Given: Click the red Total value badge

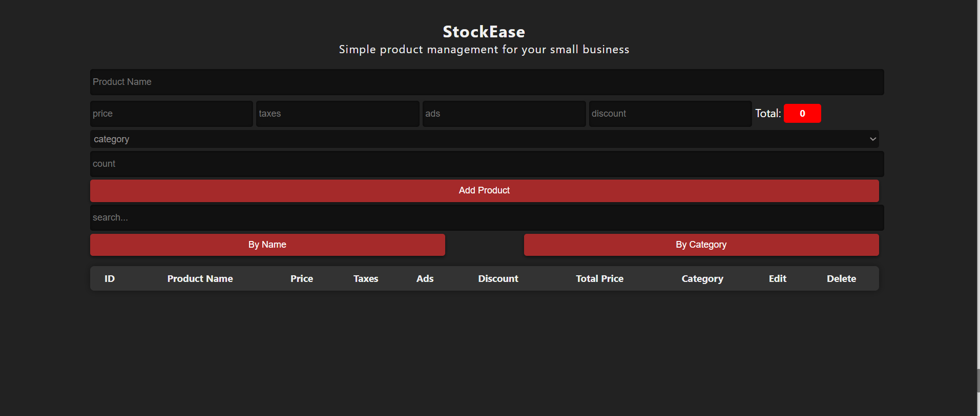Looking at the screenshot, I should click(x=802, y=113).
